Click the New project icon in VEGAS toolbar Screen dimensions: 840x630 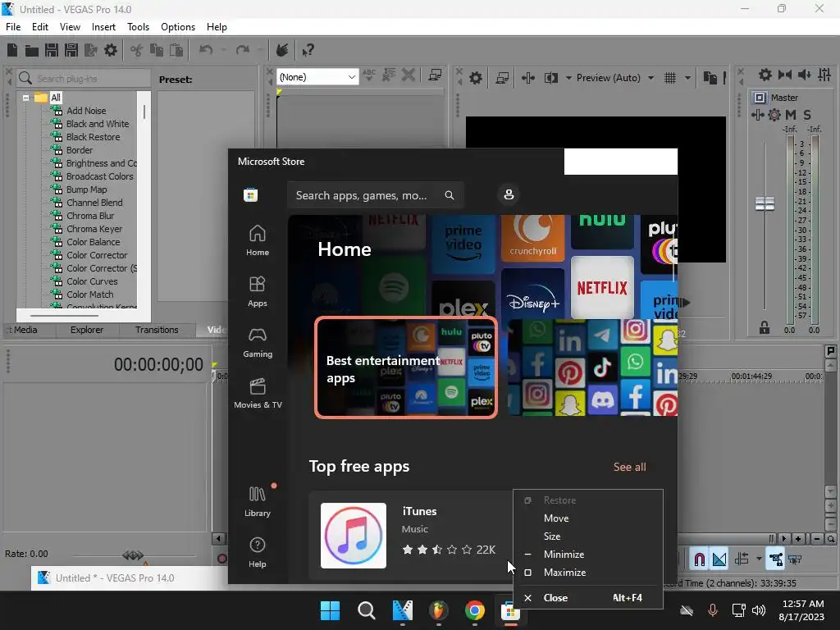click(12, 50)
